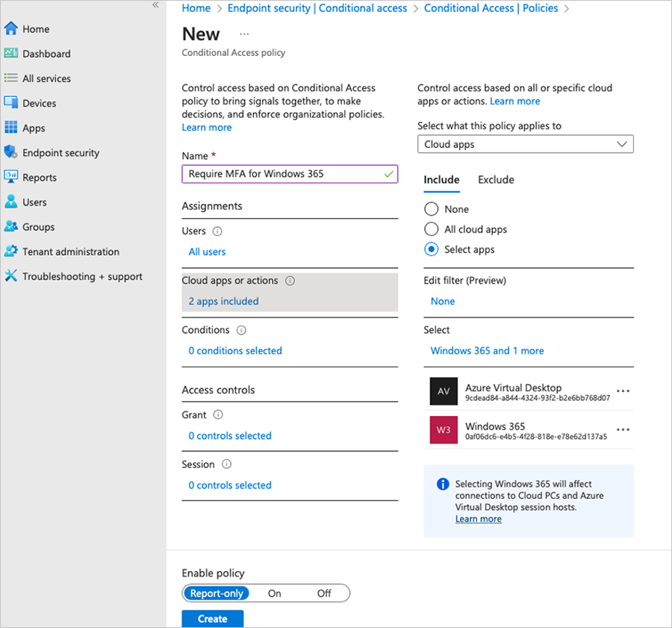Click the Name input field
This screenshot has height=628, width=672.
(290, 174)
